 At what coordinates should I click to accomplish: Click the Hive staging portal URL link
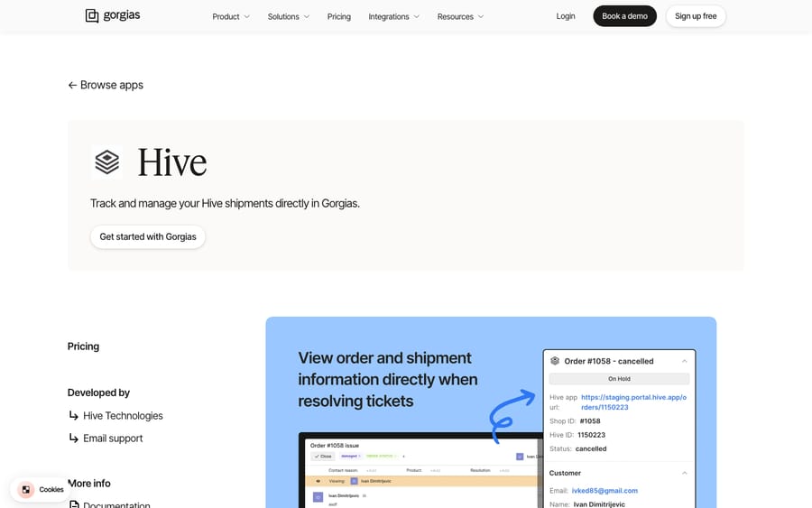(x=633, y=402)
